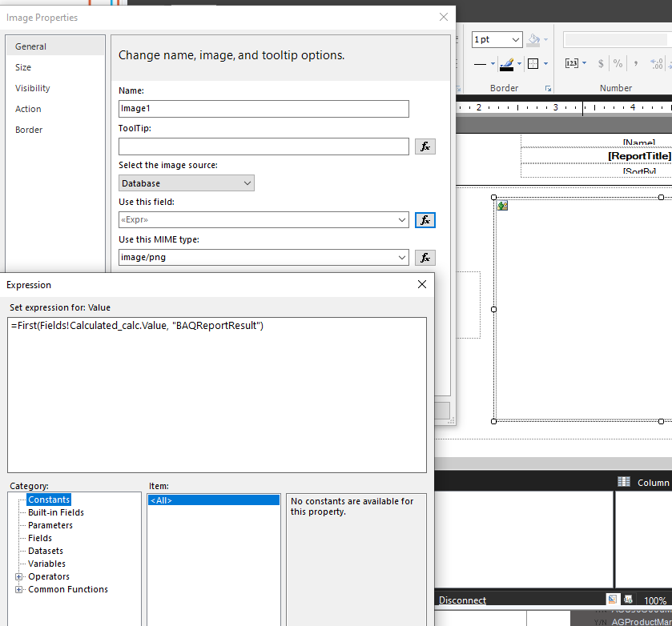The image size is (672, 626).
Task: Click the empty ToolTip input field
Action: pos(264,146)
